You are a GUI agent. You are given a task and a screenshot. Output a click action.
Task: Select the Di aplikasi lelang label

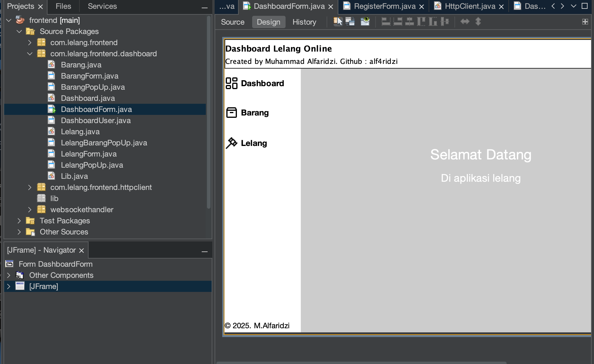(481, 178)
